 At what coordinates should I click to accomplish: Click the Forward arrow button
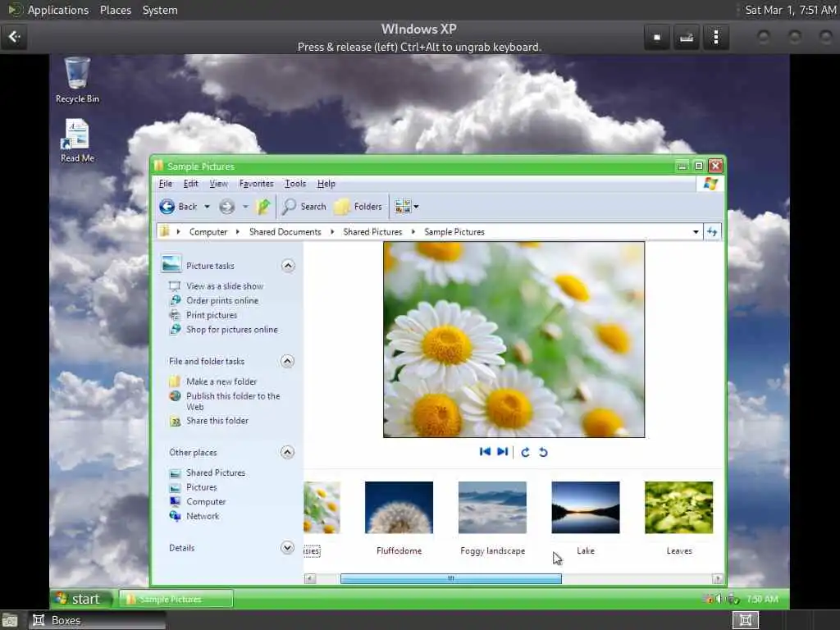tap(227, 206)
